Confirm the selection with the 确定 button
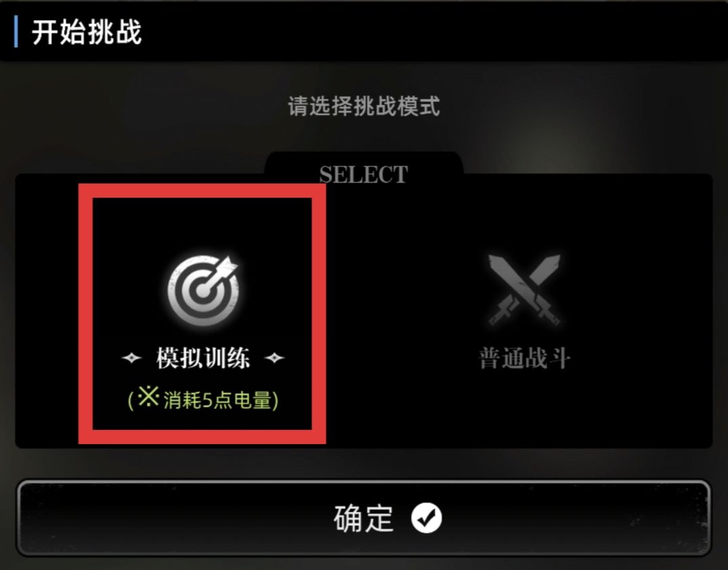The image size is (728, 570). 364,518
